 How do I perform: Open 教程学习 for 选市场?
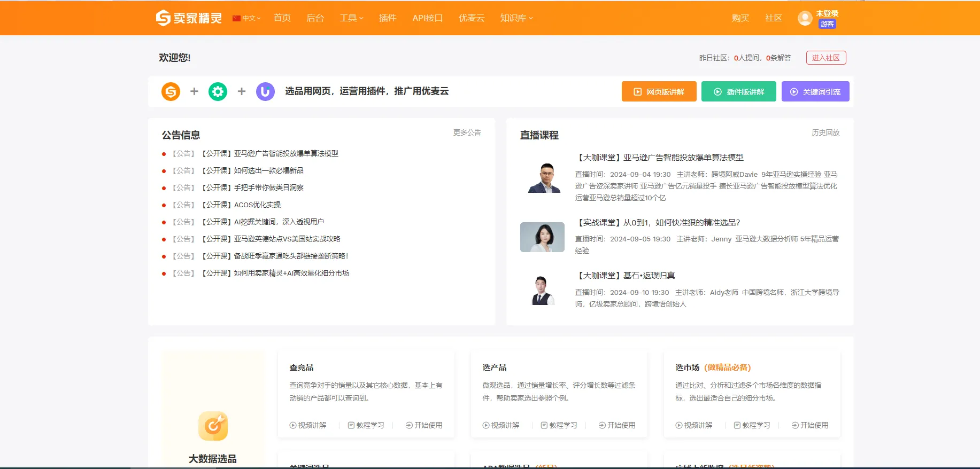(x=752, y=425)
